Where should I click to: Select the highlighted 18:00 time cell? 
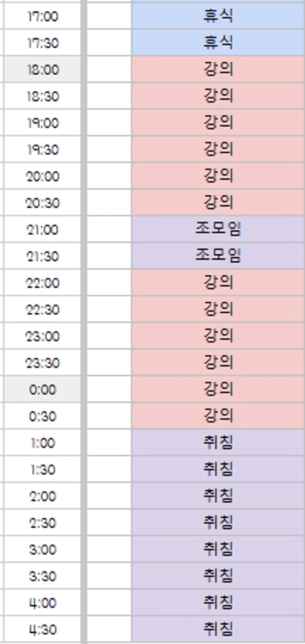(x=42, y=70)
